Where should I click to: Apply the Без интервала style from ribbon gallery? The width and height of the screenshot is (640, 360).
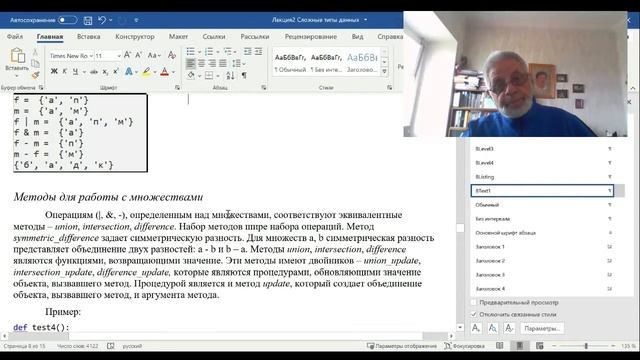pyautogui.click(x=326, y=63)
